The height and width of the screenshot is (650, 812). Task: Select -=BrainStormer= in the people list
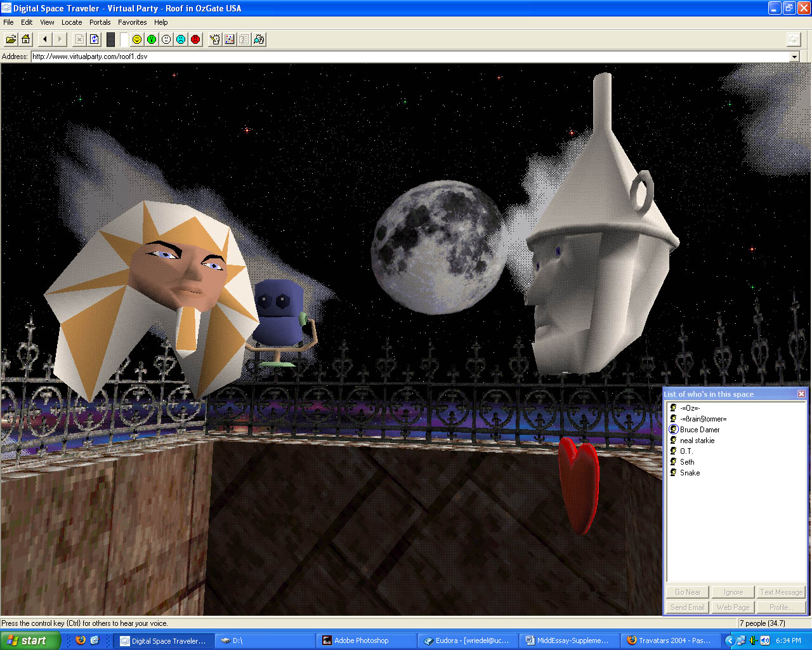point(704,419)
